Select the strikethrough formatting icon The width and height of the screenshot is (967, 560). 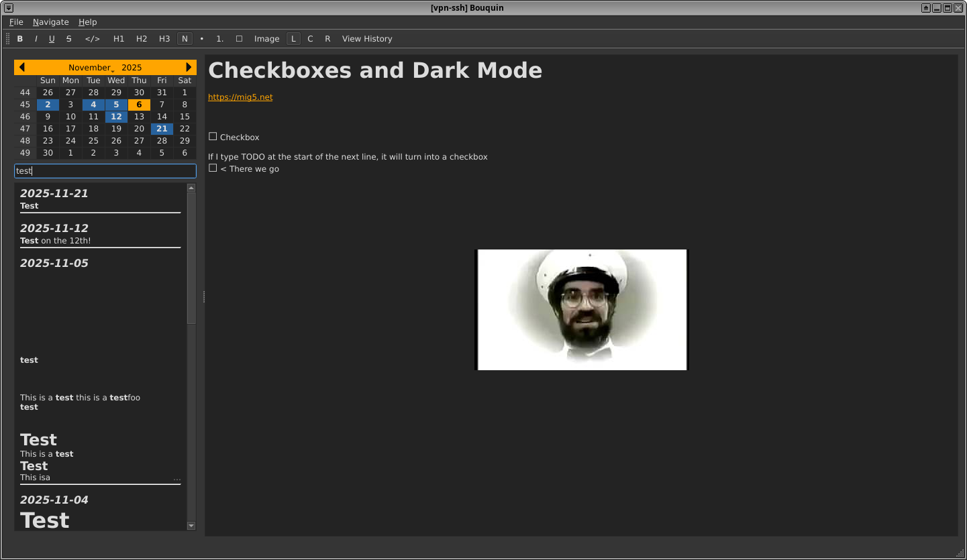tap(68, 38)
